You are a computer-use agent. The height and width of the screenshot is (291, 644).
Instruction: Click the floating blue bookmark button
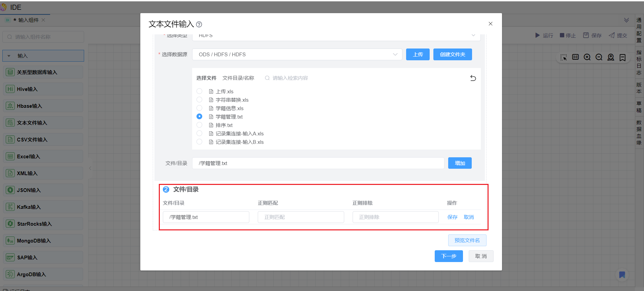(x=622, y=275)
